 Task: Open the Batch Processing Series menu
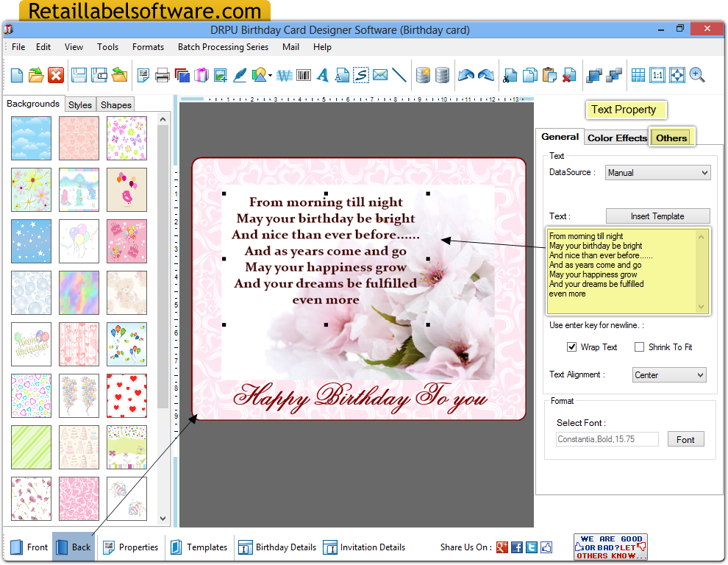click(x=223, y=46)
